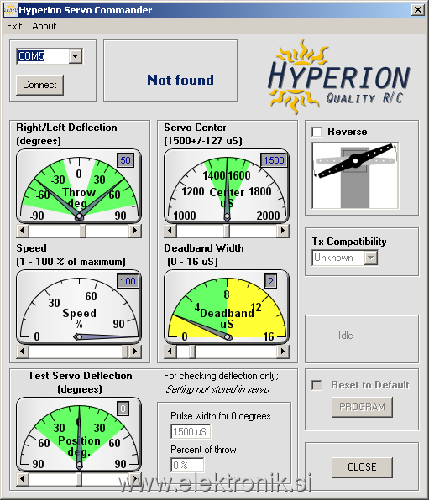Viewport: 429px width, 500px height.
Task: Click the Test Servo Deflection slider thumb
Action: coord(79,479)
